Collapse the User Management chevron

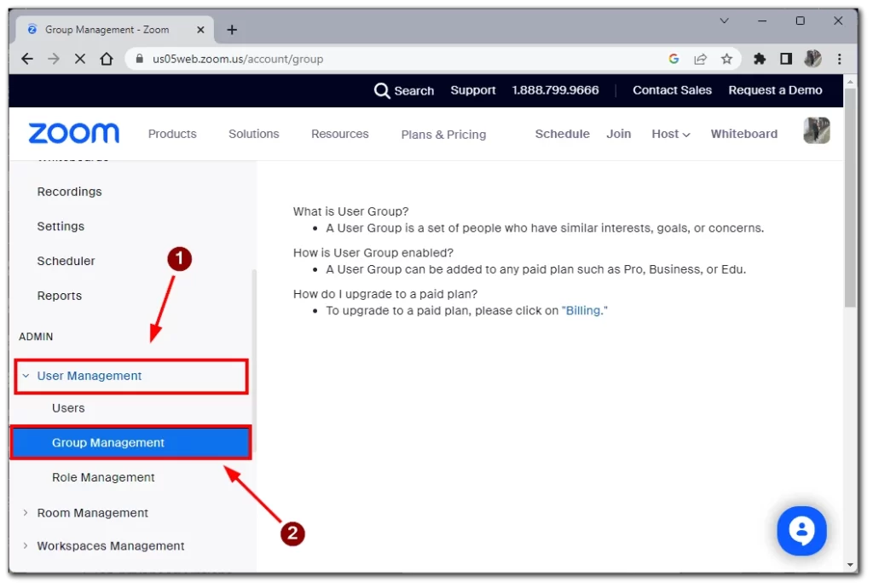coord(26,376)
